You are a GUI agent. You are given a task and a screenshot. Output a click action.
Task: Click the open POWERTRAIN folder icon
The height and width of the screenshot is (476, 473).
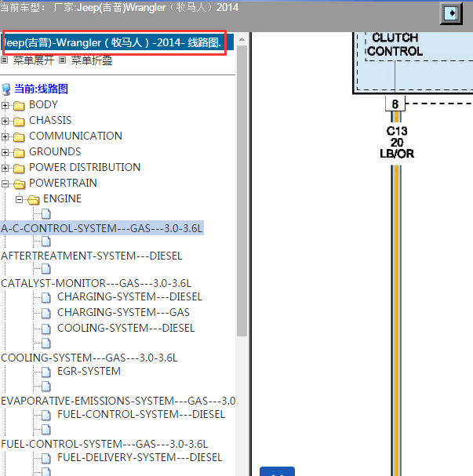click(x=20, y=184)
